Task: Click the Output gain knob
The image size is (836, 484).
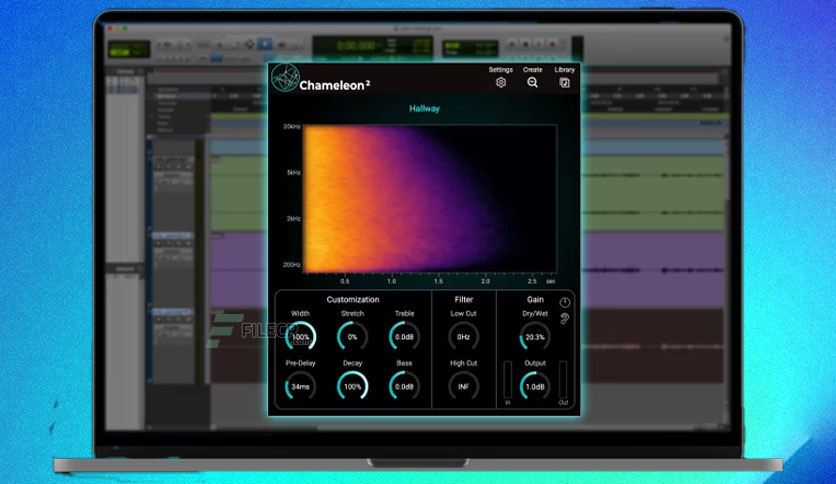Action: (x=535, y=386)
